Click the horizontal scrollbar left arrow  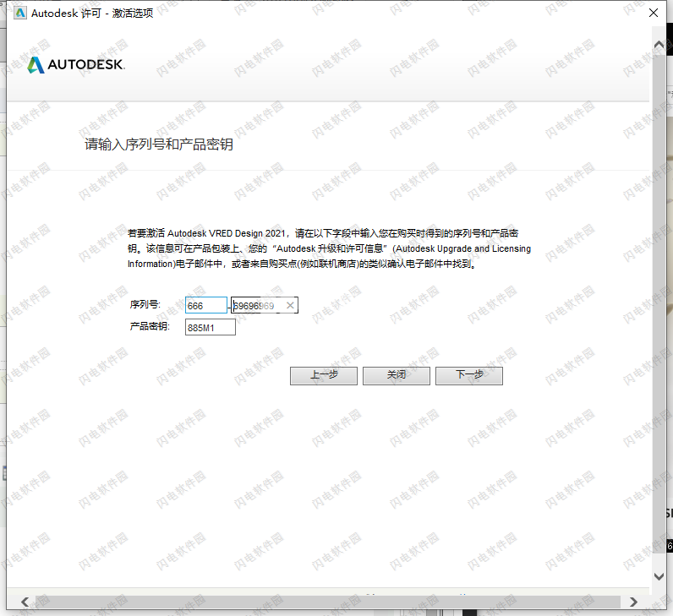click(x=25, y=602)
